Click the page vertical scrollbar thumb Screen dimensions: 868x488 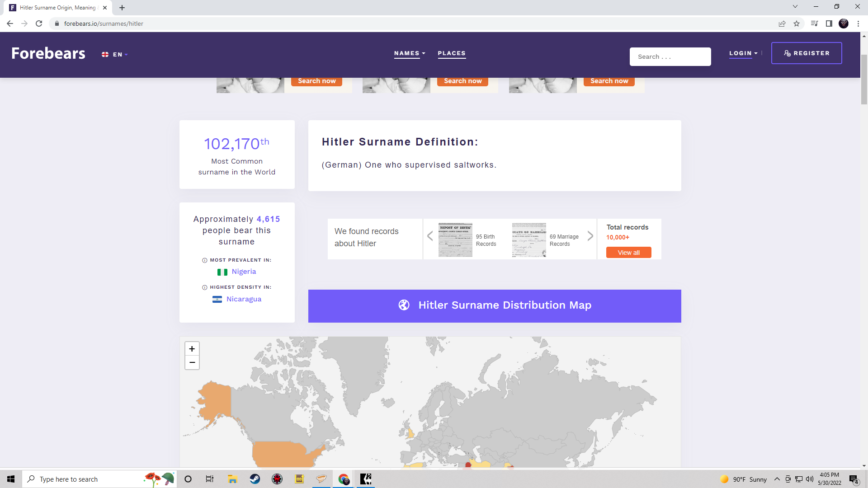(864, 79)
